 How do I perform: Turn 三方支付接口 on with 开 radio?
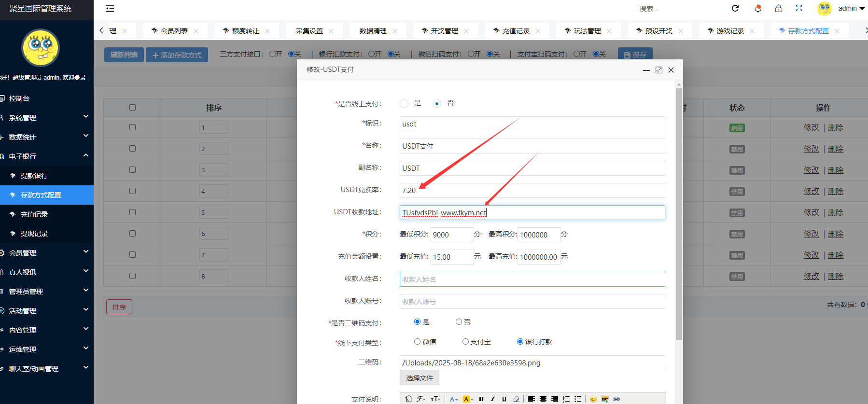272,54
